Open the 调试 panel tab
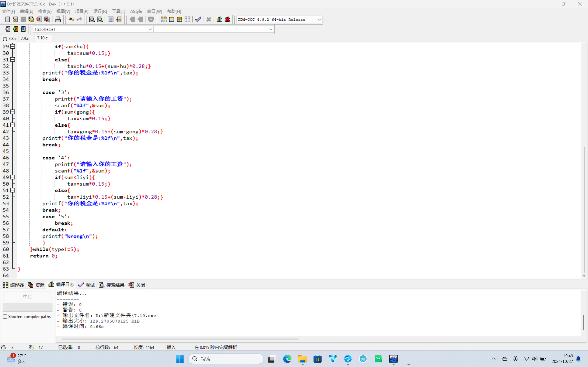This screenshot has height=367, width=588. (x=87, y=285)
